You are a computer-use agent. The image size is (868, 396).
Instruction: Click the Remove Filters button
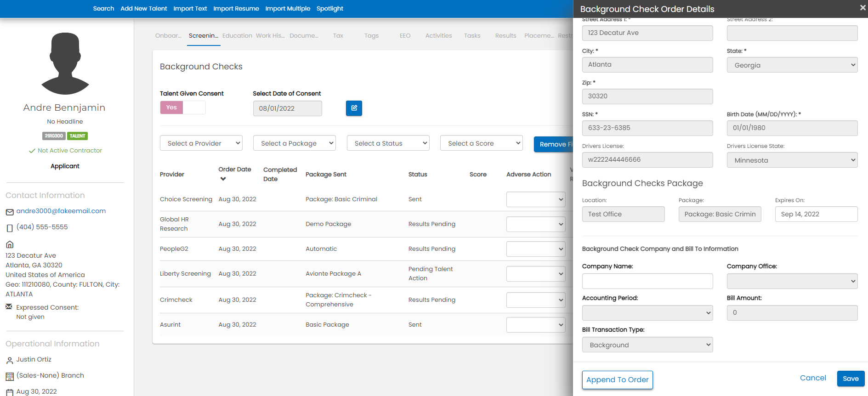554,144
